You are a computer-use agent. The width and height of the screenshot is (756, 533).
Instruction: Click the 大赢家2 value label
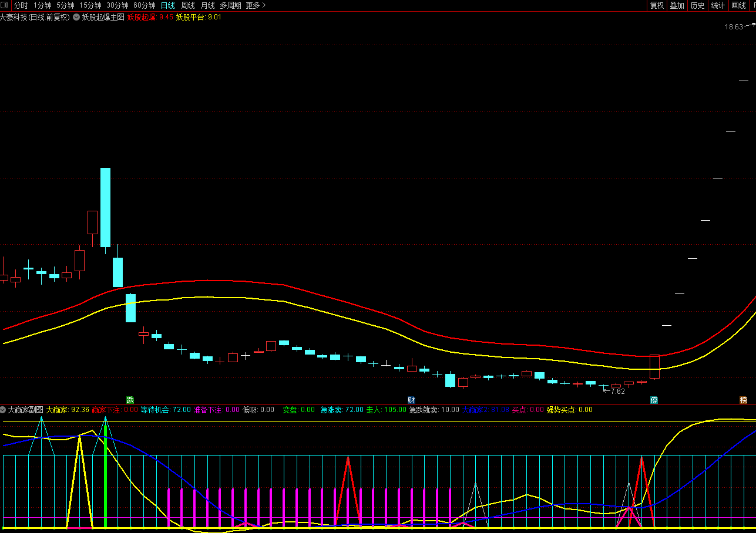(485, 409)
